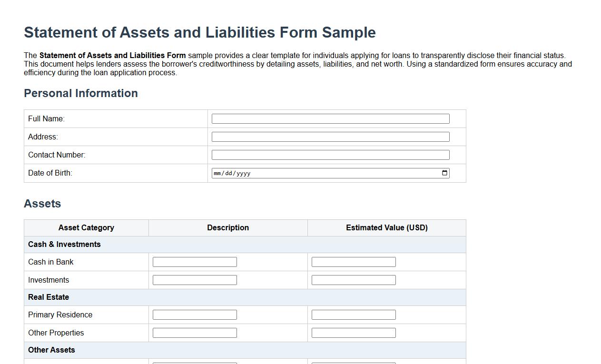Open the date picker calendar icon
The width and height of the screenshot is (601, 364).
click(444, 173)
